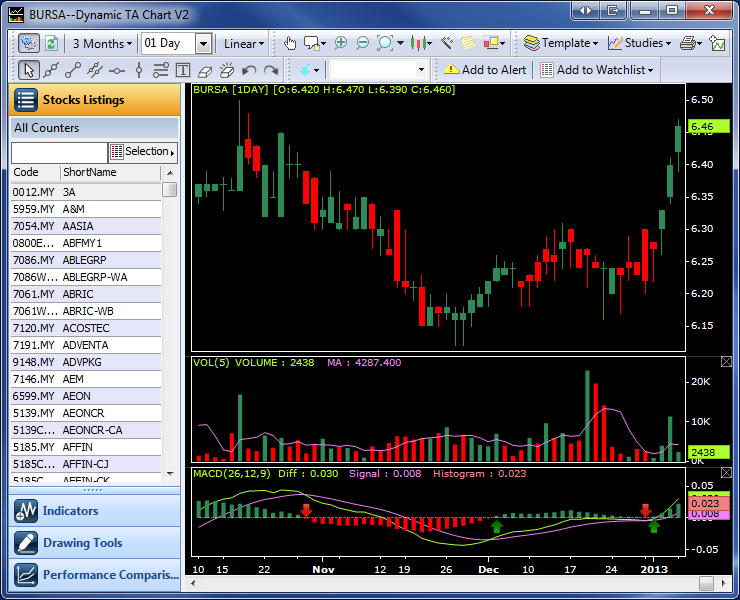This screenshot has height=600, width=740.
Task: Click the candlestick chart type icon
Action: click(x=418, y=43)
